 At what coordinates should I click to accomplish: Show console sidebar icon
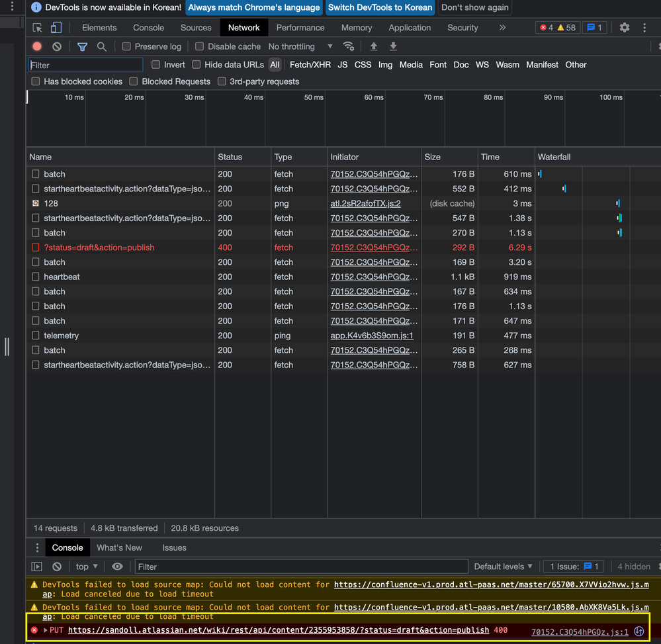click(x=36, y=567)
